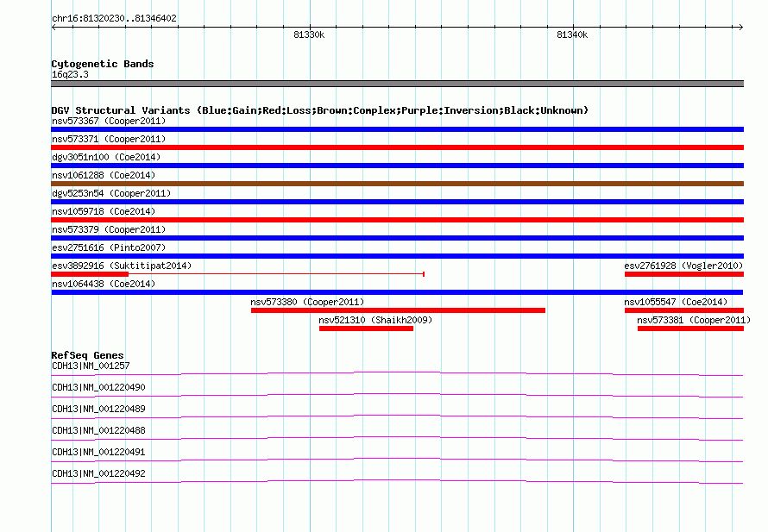Click the brown complex nsv1061288 variant bar
The height and width of the screenshot is (532, 768).
point(397,184)
